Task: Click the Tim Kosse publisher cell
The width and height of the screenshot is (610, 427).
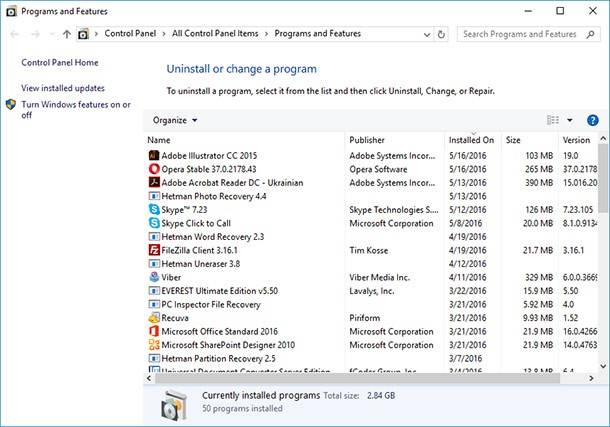Action: pos(369,250)
